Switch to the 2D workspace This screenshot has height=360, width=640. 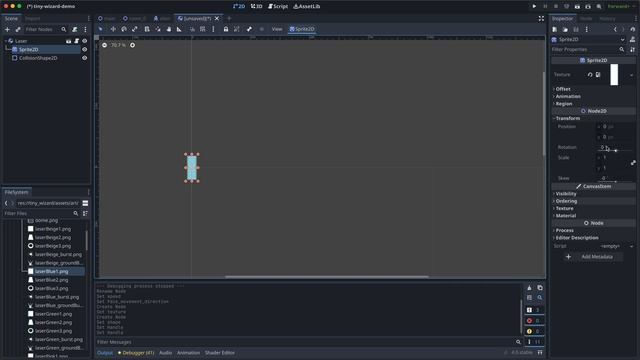tap(239, 6)
